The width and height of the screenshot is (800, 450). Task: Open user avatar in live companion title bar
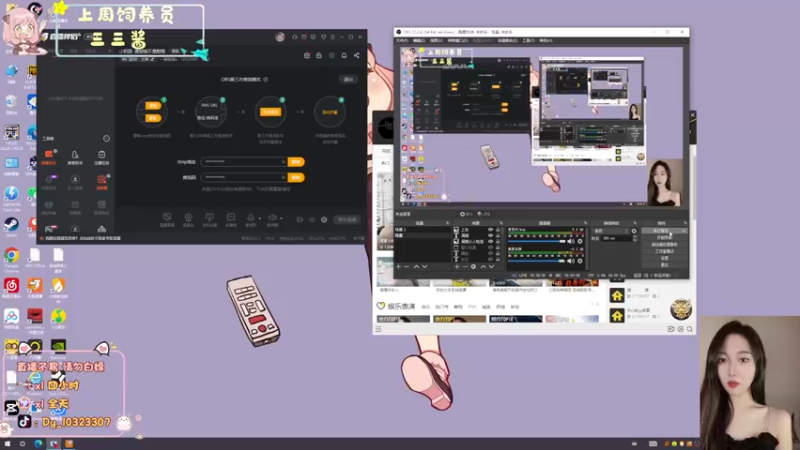pyautogui.click(x=280, y=37)
